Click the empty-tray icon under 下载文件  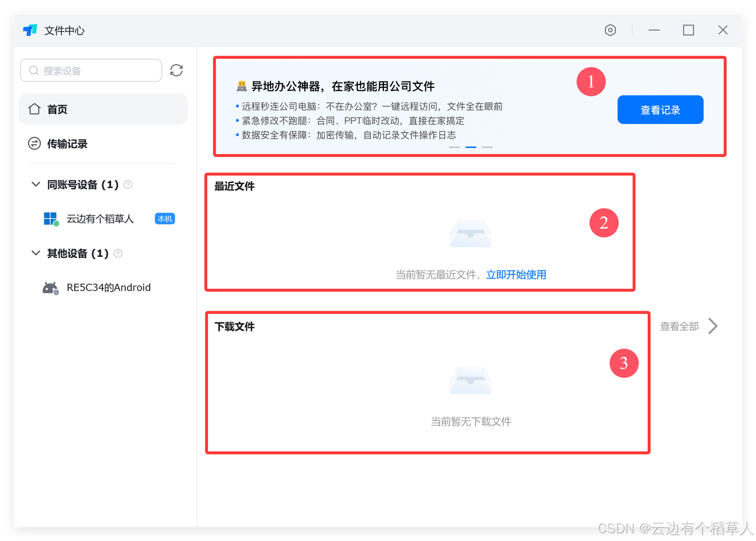pyautogui.click(x=470, y=380)
